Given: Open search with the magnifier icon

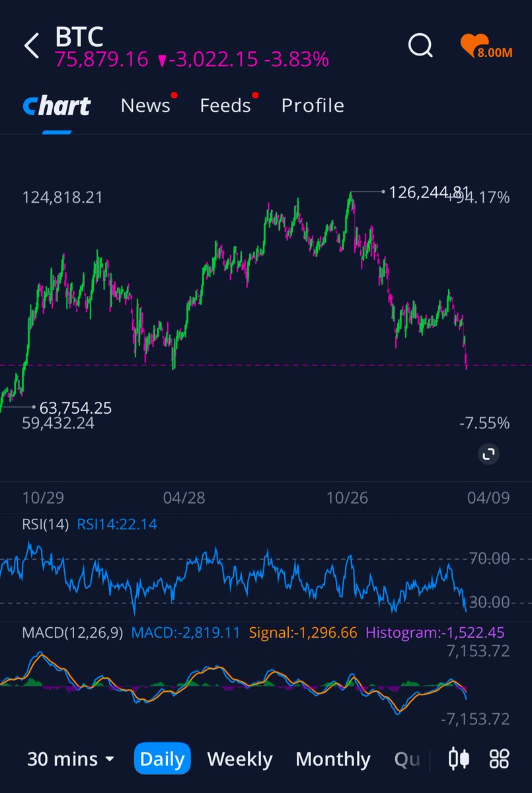Looking at the screenshot, I should coord(420,46).
